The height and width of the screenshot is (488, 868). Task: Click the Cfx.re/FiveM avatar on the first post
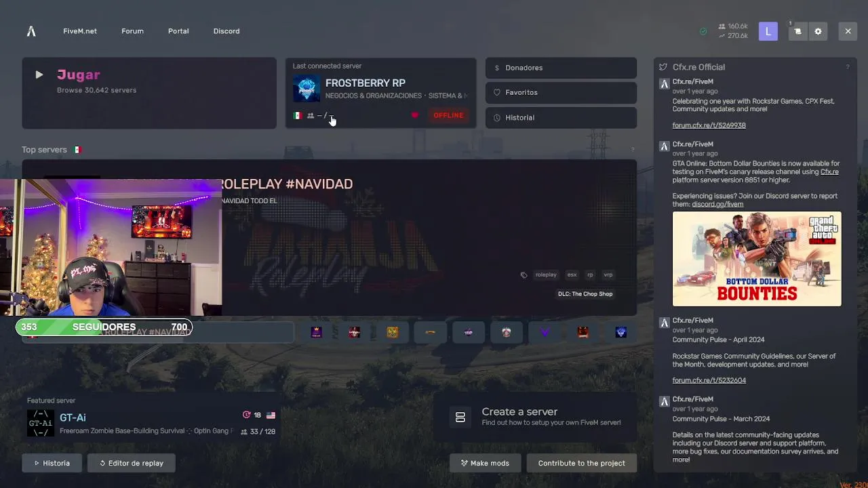(x=665, y=84)
